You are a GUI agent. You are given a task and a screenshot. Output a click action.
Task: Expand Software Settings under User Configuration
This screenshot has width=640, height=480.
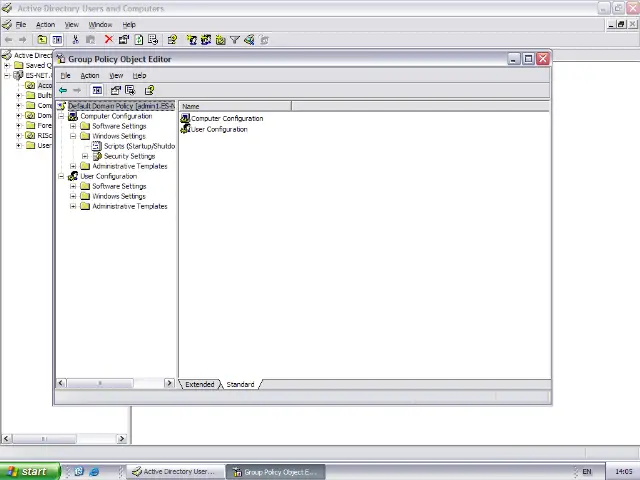(x=73, y=186)
